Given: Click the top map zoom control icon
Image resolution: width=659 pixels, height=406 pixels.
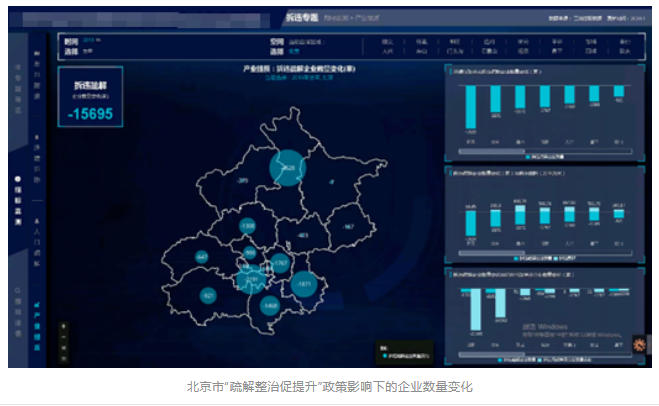Looking at the screenshot, I should point(64,327).
